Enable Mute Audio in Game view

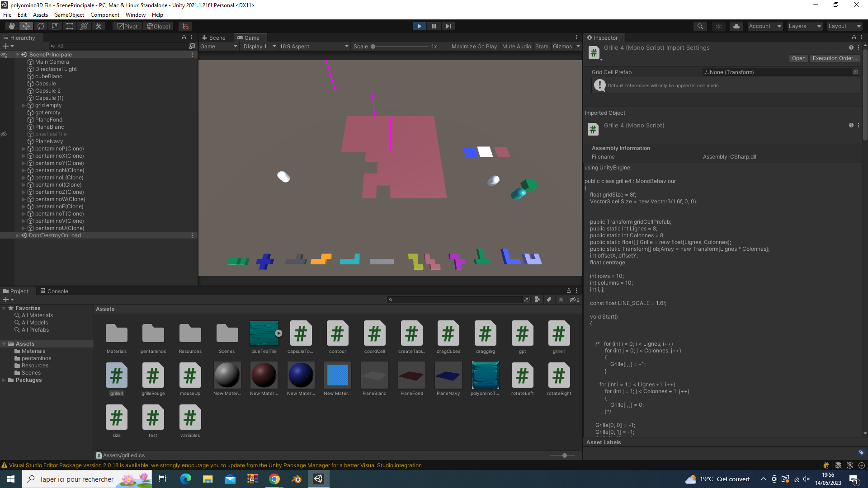click(x=516, y=46)
